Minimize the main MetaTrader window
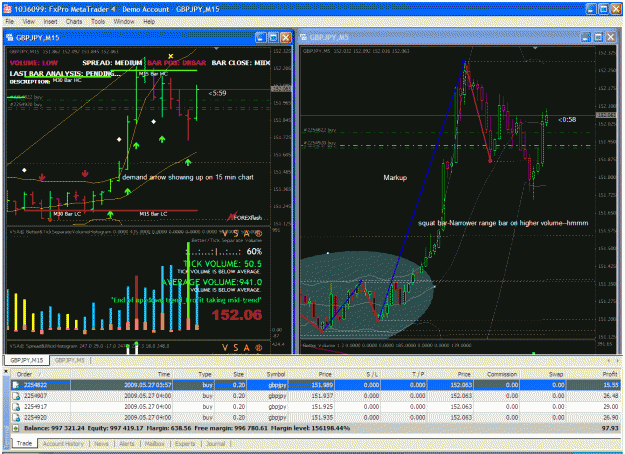The width and height of the screenshot is (625, 454). (591, 9)
